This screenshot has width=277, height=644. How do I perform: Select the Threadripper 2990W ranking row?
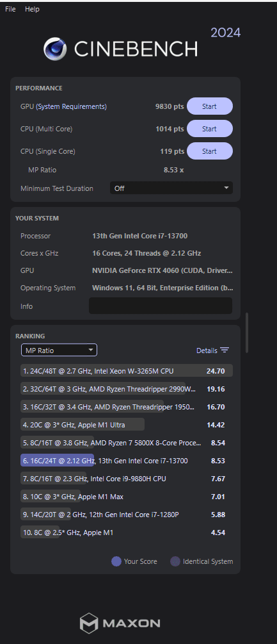point(127,389)
